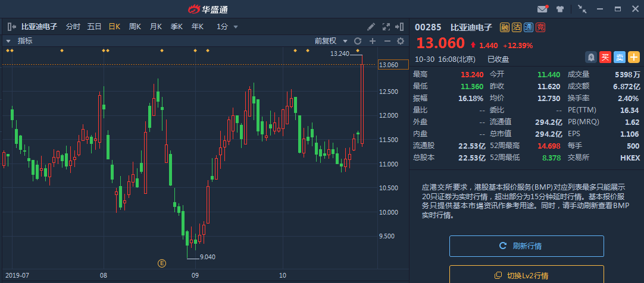Click the 振幅 value 16.18%
Viewport: 644px width, 283px height.
pyautogui.click(x=472, y=99)
